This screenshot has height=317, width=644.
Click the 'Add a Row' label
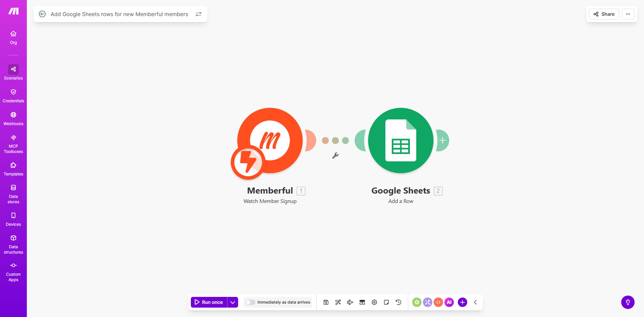click(401, 201)
